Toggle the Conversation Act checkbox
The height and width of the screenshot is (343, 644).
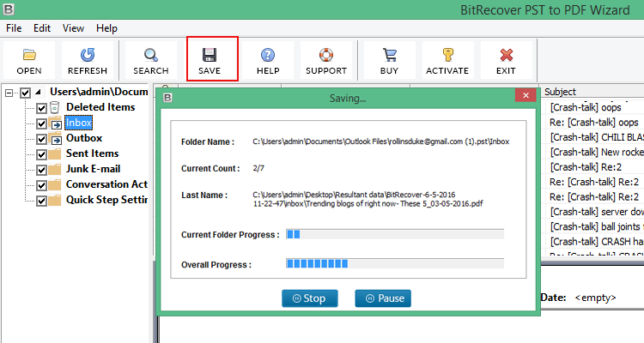(x=41, y=185)
